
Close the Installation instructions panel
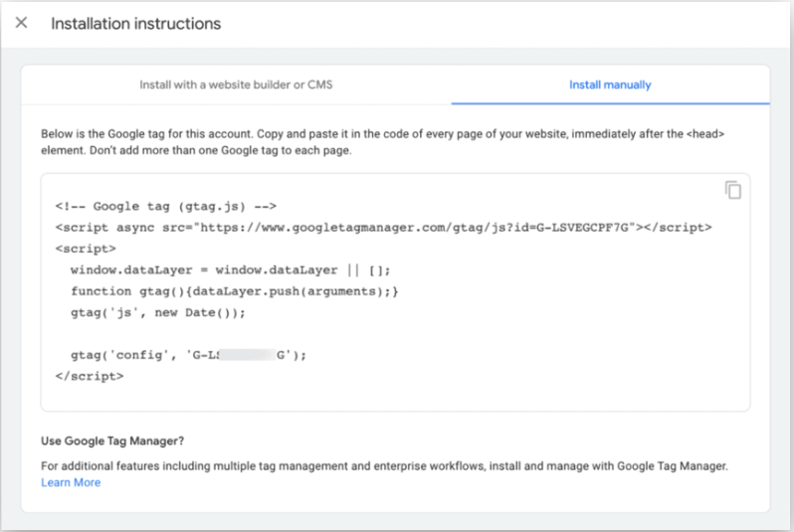tap(21, 23)
